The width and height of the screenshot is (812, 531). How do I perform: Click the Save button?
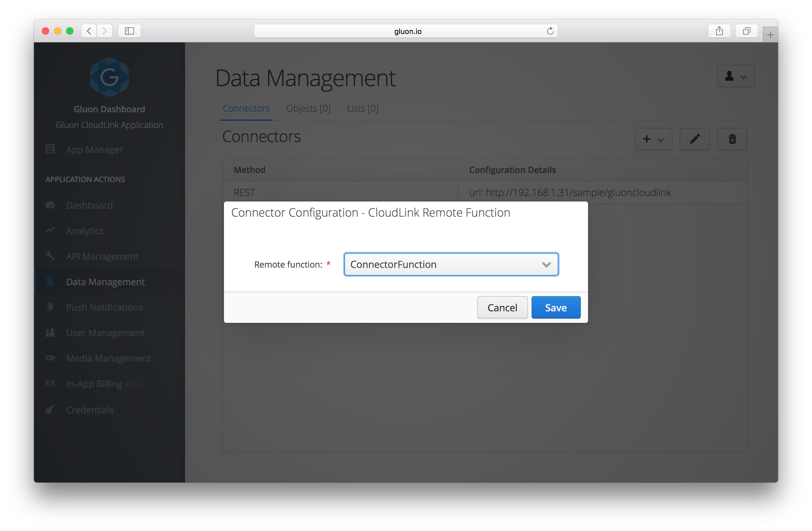click(x=555, y=308)
